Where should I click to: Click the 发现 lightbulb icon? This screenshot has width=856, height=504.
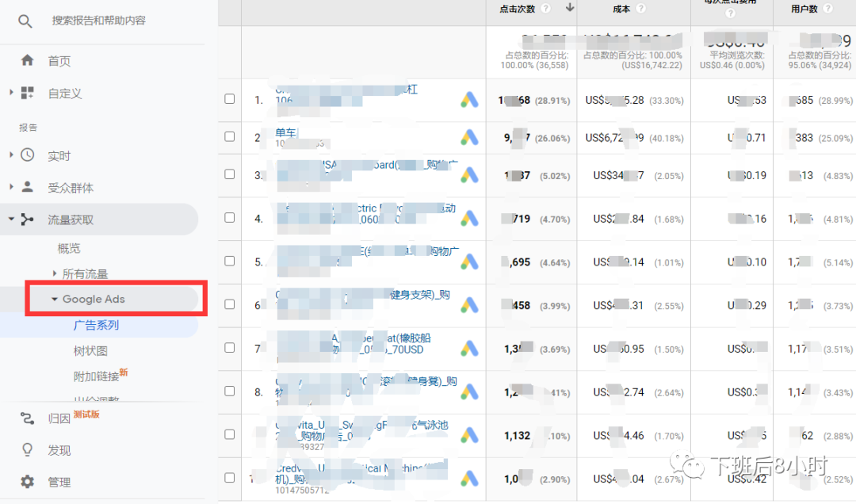[x=27, y=449]
